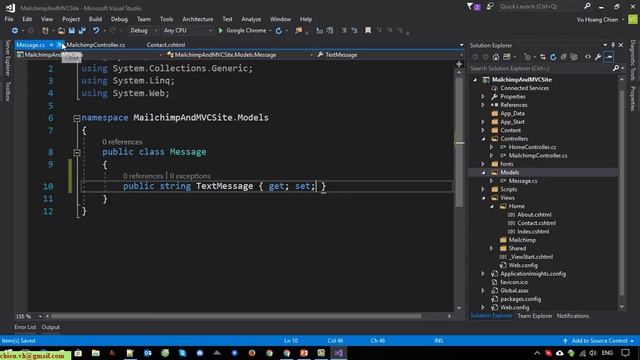
Task: Toggle auto-hide pin on Solution Explorer
Action: point(613,45)
